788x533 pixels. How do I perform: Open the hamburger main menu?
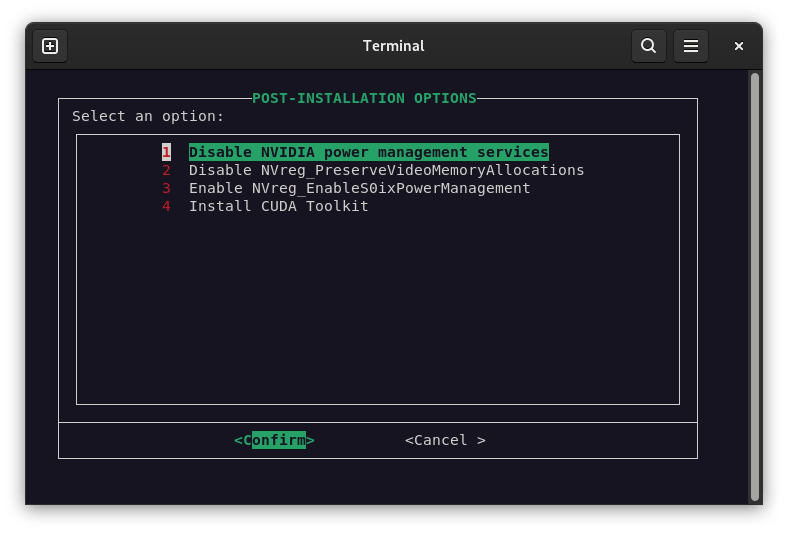tap(690, 46)
